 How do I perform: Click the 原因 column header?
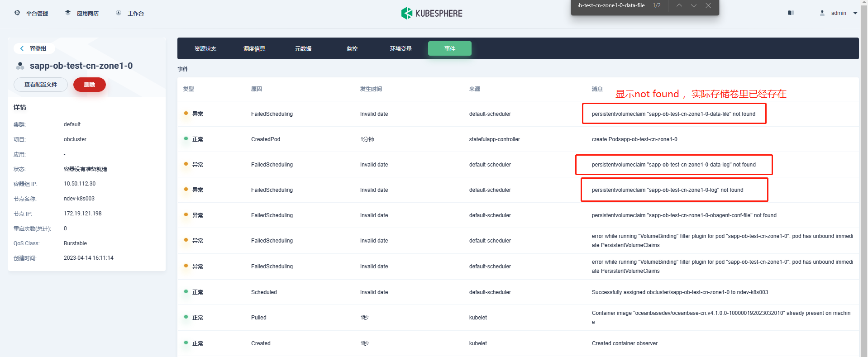pyautogui.click(x=257, y=89)
